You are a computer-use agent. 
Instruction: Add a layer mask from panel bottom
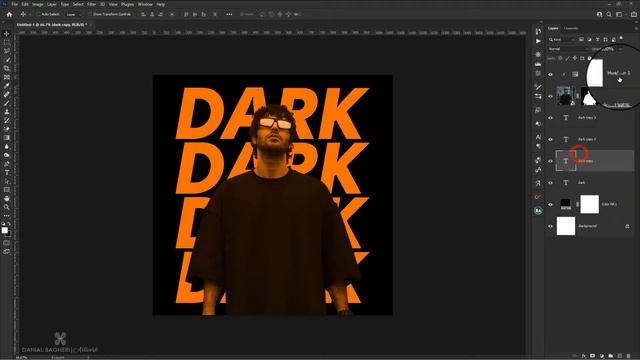pos(593,356)
